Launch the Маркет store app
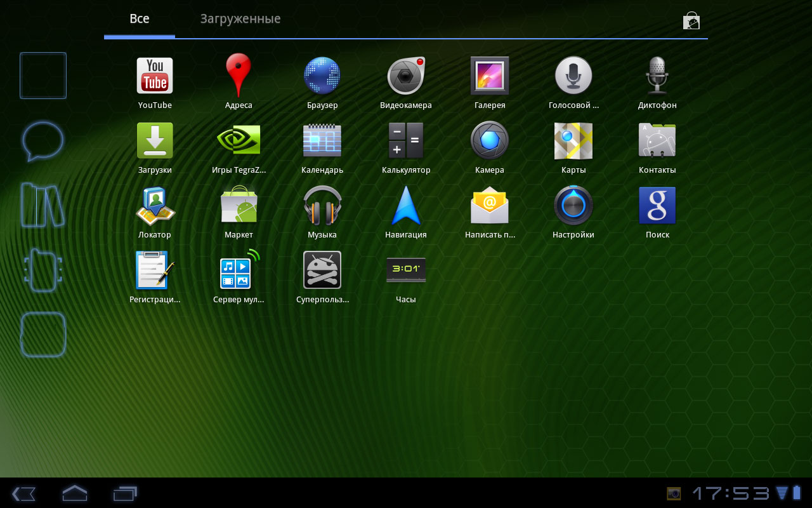812x508 pixels. [239, 206]
